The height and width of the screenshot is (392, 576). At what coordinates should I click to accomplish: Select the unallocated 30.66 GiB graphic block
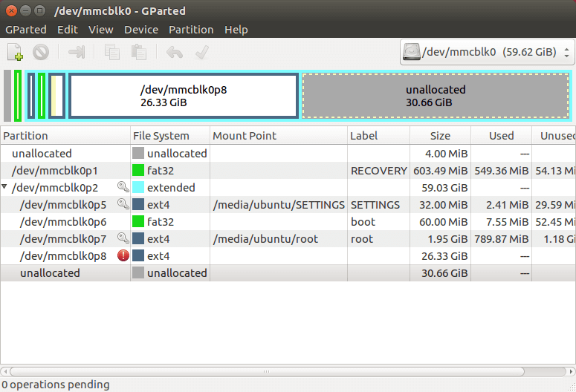pyautogui.click(x=436, y=96)
